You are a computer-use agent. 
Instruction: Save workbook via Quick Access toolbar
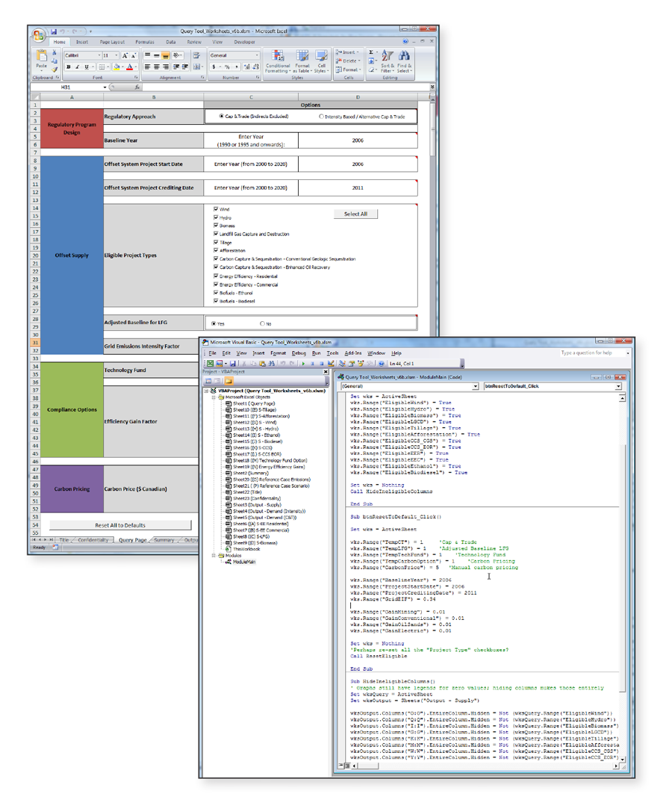point(54,31)
